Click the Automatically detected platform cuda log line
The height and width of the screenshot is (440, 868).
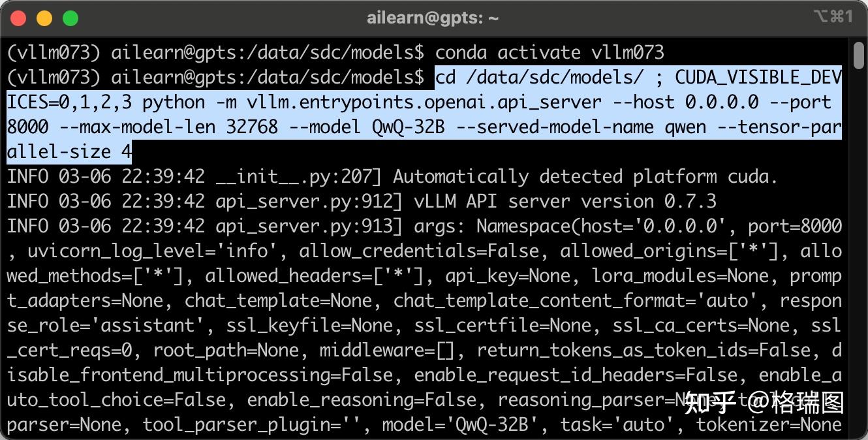(x=585, y=176)
